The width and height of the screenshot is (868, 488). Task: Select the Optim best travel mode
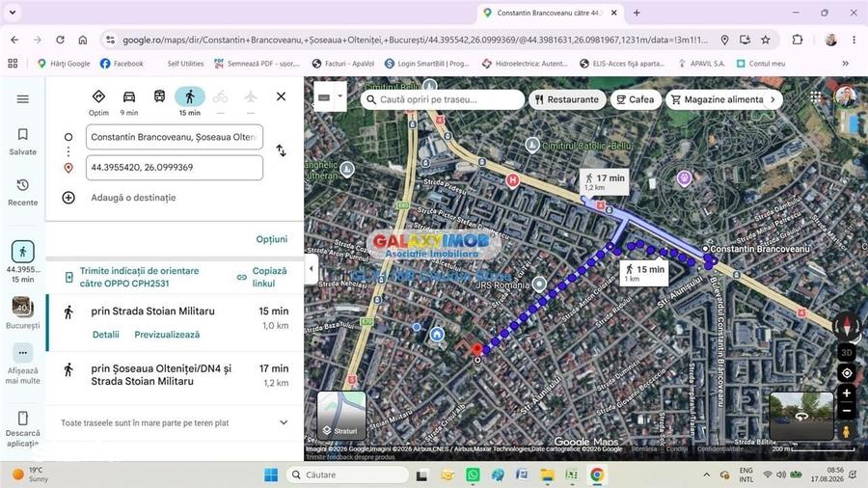98,102
